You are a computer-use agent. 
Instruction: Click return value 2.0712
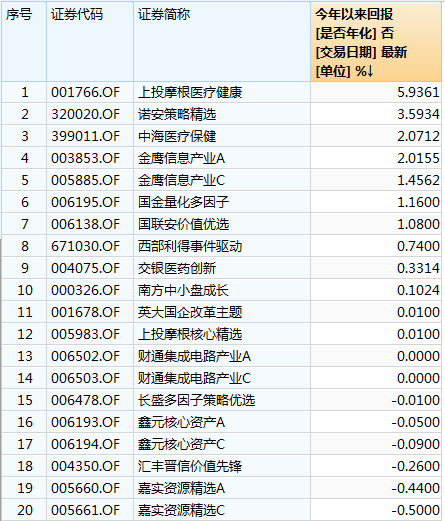(418, 136)
